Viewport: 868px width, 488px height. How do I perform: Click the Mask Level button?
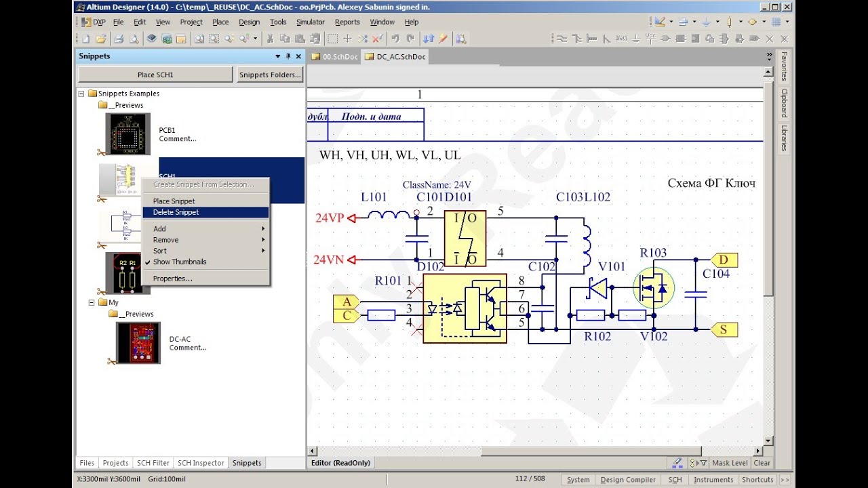pos(730,463)
